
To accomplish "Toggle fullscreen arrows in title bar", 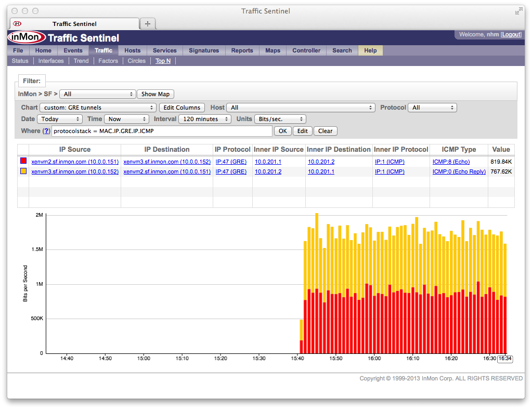I will [x=518, y=11].
